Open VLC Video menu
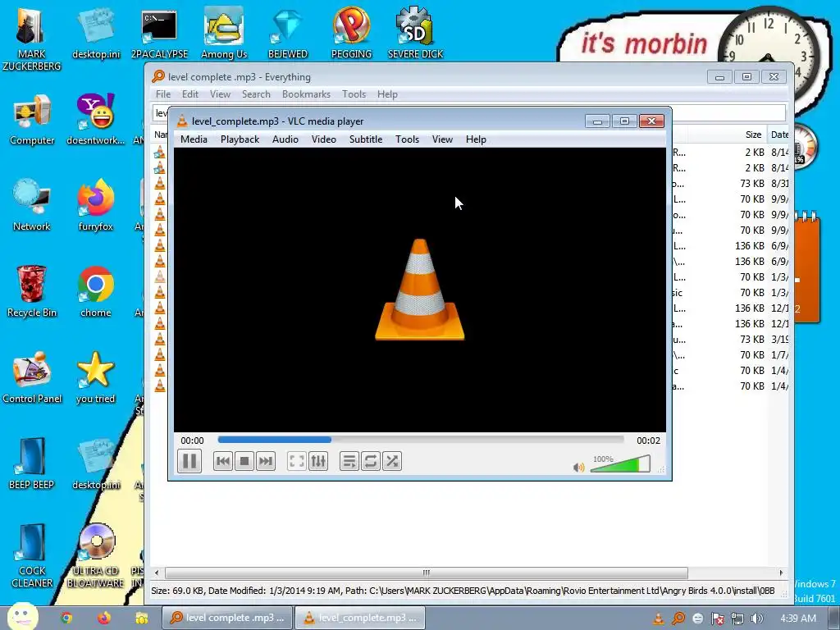840x630 pixels. 323,139
